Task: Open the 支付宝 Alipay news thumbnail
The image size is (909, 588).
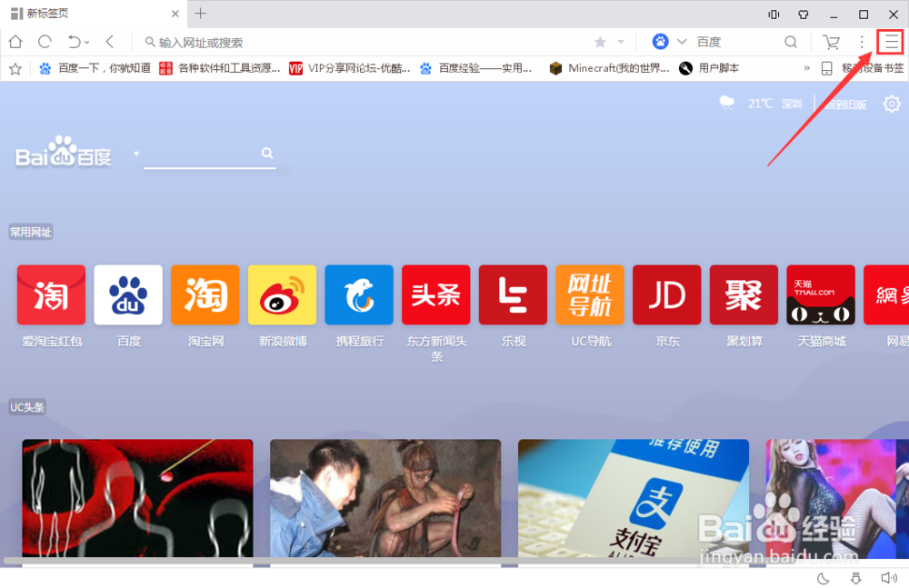Action: (633, 498)
